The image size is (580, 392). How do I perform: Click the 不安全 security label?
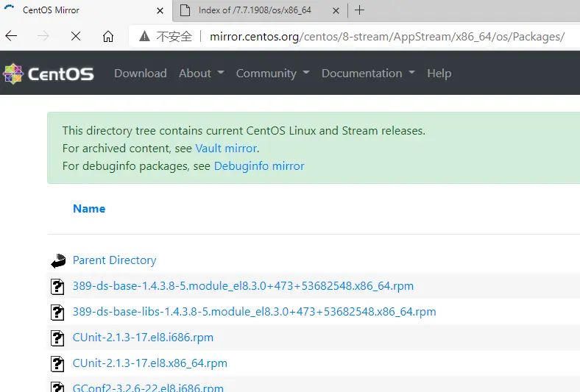point(174,36)
